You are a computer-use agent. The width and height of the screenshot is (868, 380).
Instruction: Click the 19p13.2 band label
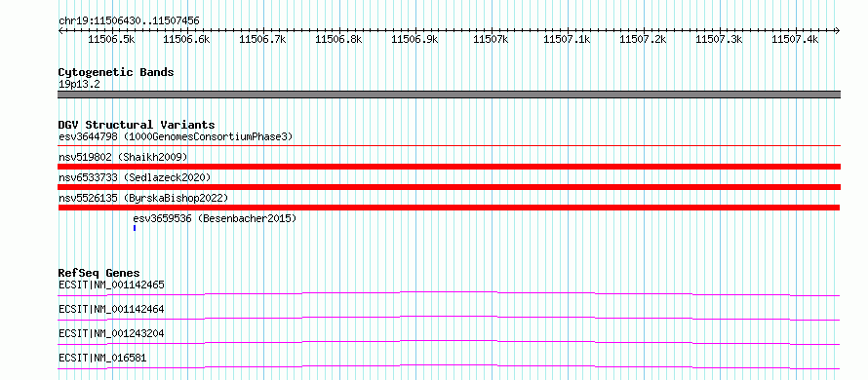click(79, 85)
